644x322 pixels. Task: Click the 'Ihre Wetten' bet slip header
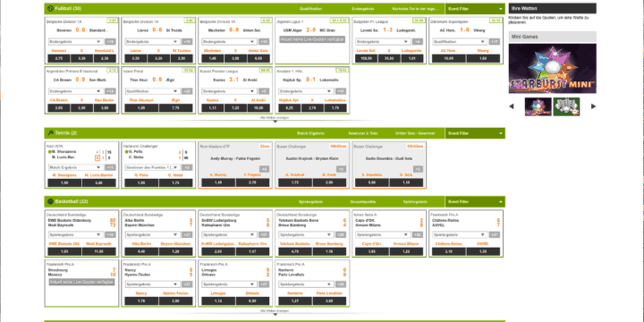coord(553,9)
